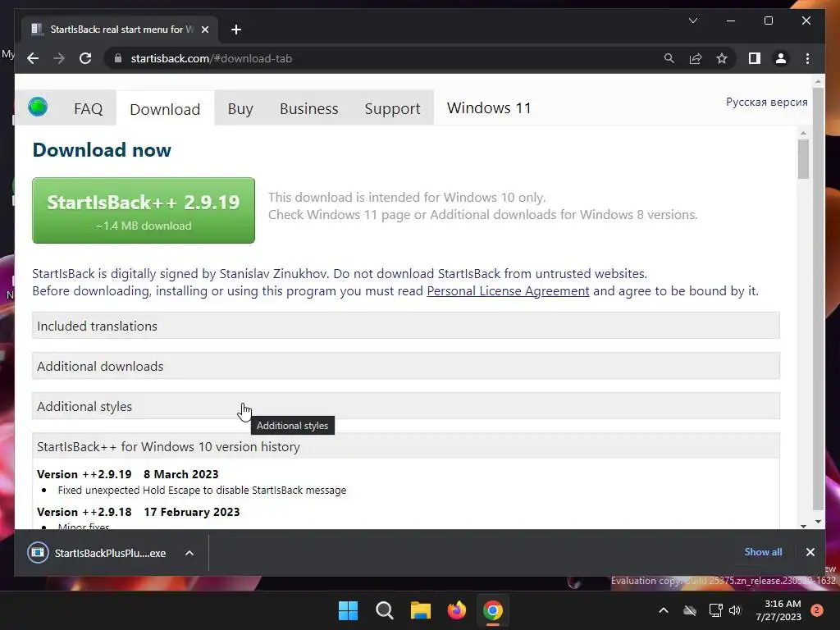Open the volume speaker tray icon
The width and height of the screenshot is (840, 630).
[735, 610]
